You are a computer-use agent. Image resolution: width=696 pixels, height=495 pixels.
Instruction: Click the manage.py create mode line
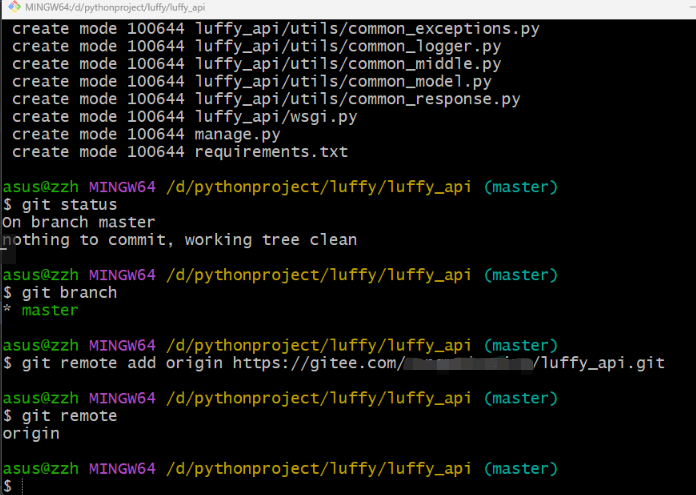(x=146, y=135)
